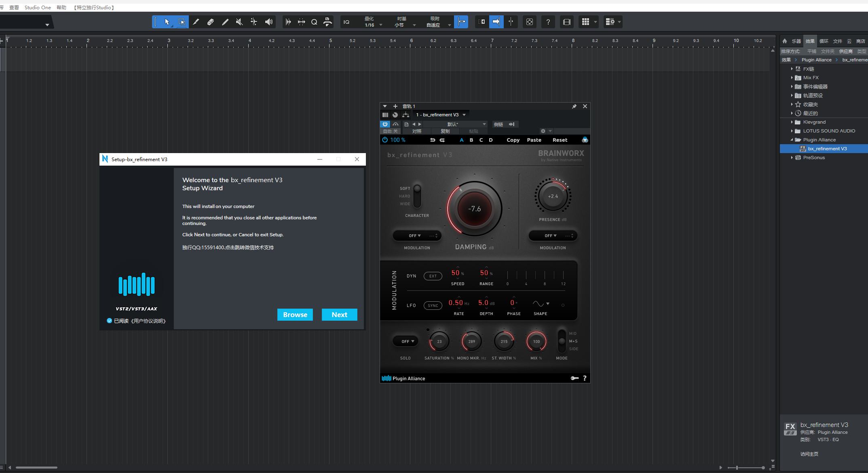Image resolution: width=868 pixels, height=473 pixels.
Task: Click the PRESENCE knob
Action: pos(553,196)
